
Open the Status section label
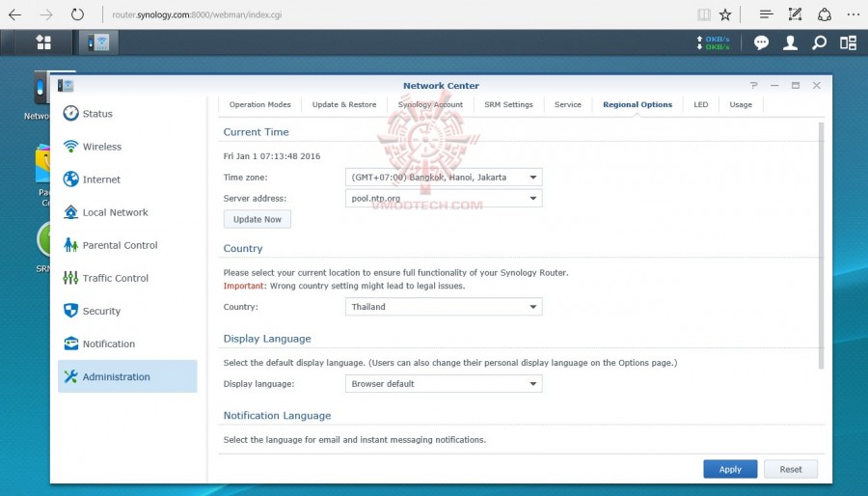click(97, 114)
